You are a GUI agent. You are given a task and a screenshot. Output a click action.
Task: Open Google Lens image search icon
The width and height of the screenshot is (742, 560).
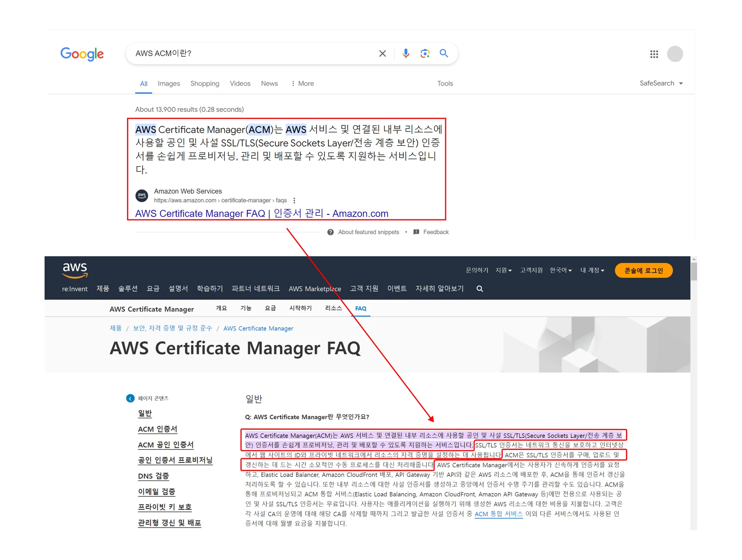pos(425,53)
